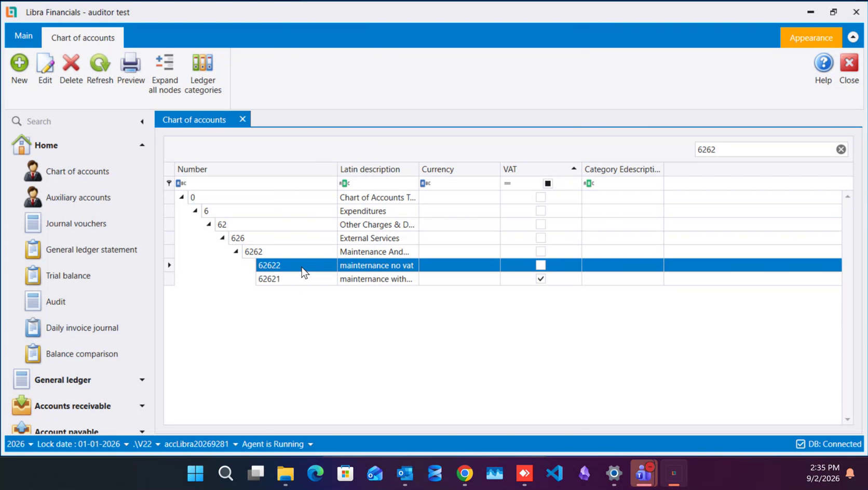This screenshot has height=490, width=868.
Task: Toggle VAT checkbox for account 62622
Action: tap(540, 265)
